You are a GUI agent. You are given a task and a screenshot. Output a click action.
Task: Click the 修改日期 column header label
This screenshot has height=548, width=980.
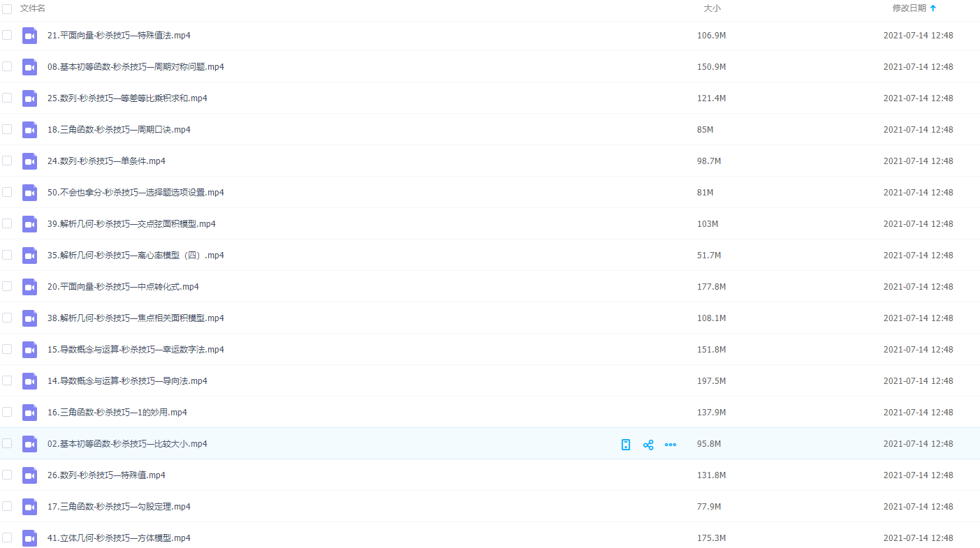click(x=909, y=8)
